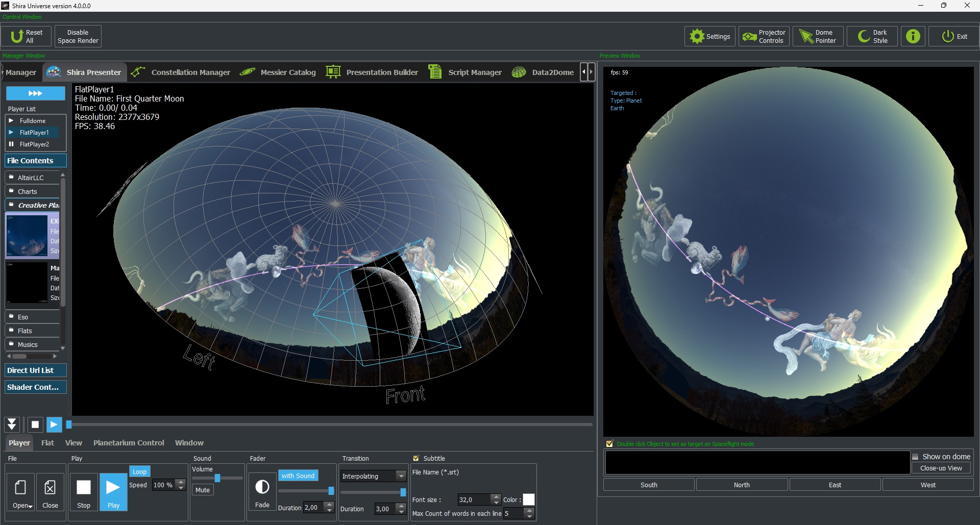Select the black Ma file thumbnail
The image size is (980, 525).
click(x=27, y=282)
